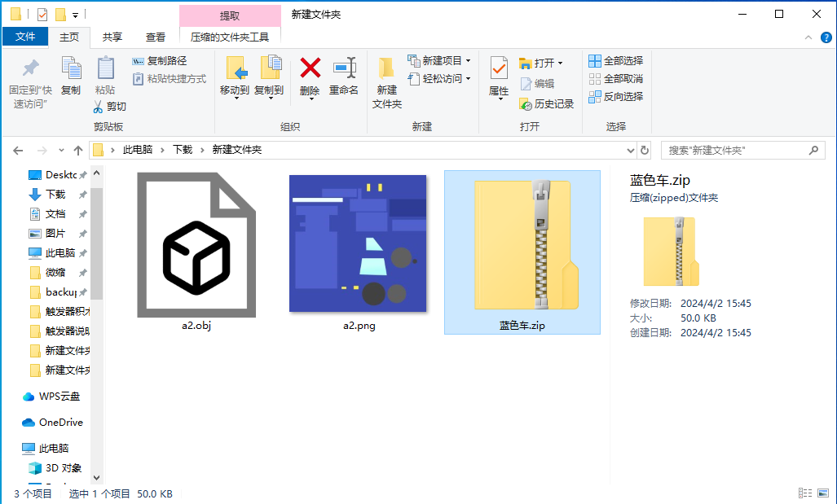Click 反向选择 invert selection

616,97
